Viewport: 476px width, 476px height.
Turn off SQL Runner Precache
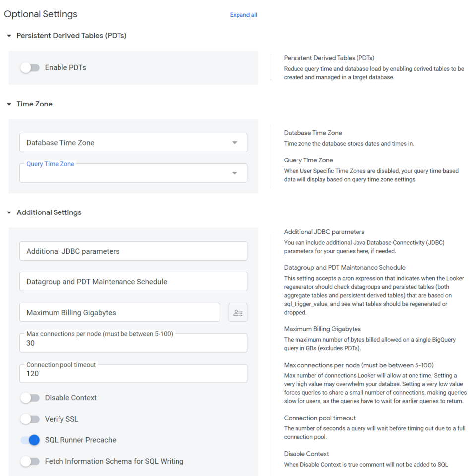click(x=30, y=440)
